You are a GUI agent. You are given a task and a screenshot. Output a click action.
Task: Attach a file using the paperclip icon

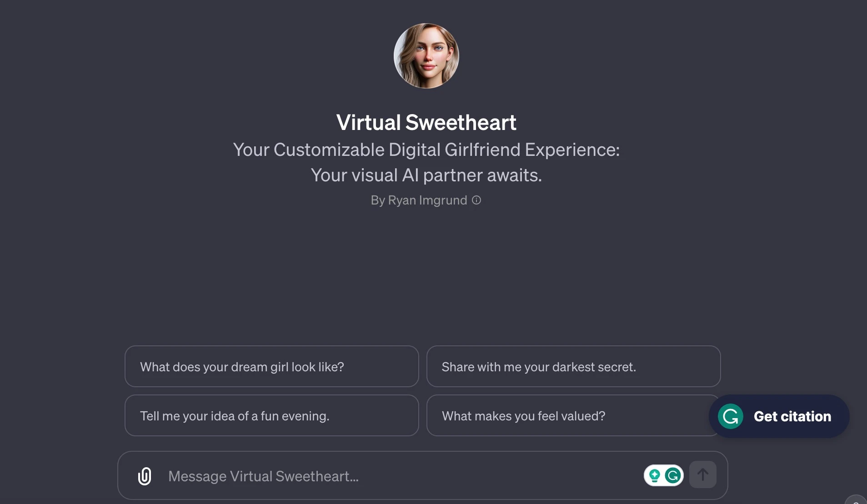(x=144, y=475)
